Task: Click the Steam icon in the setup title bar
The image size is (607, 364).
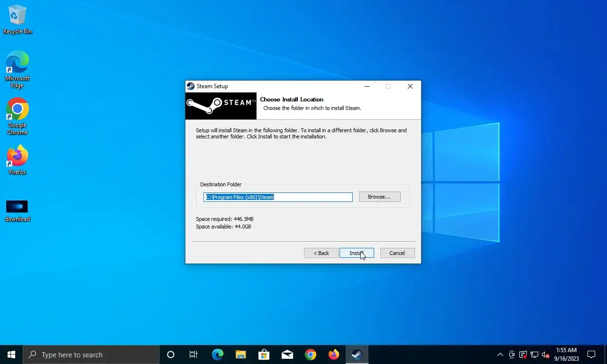Action: [191, 86]
